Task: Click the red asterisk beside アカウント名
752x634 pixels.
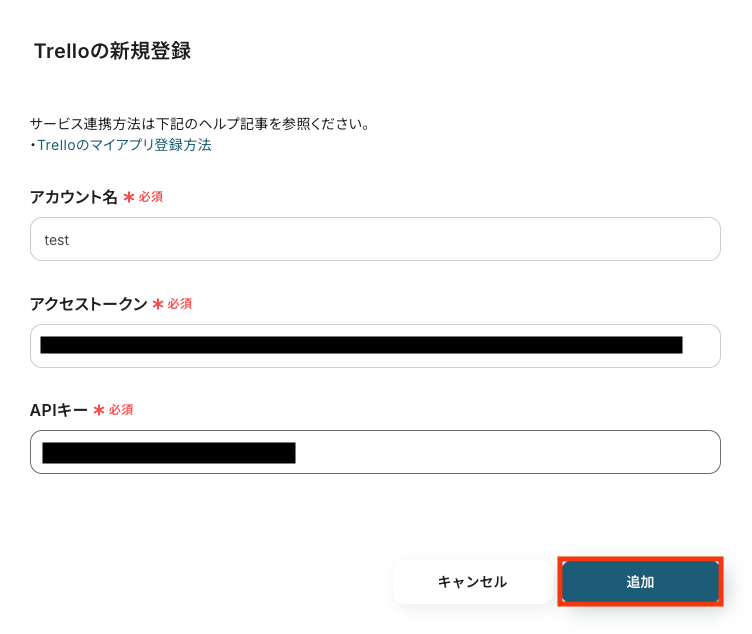Action: point(128,197)
